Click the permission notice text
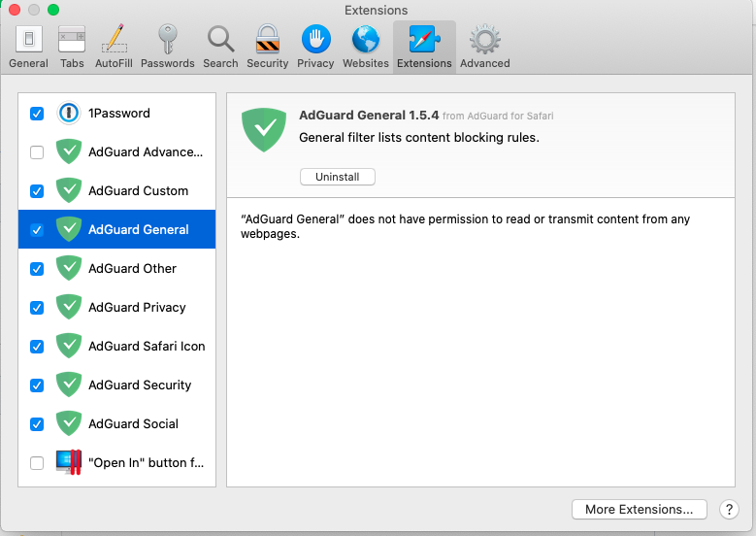Screen dimensions: 756x536 [x=465, y=226]
